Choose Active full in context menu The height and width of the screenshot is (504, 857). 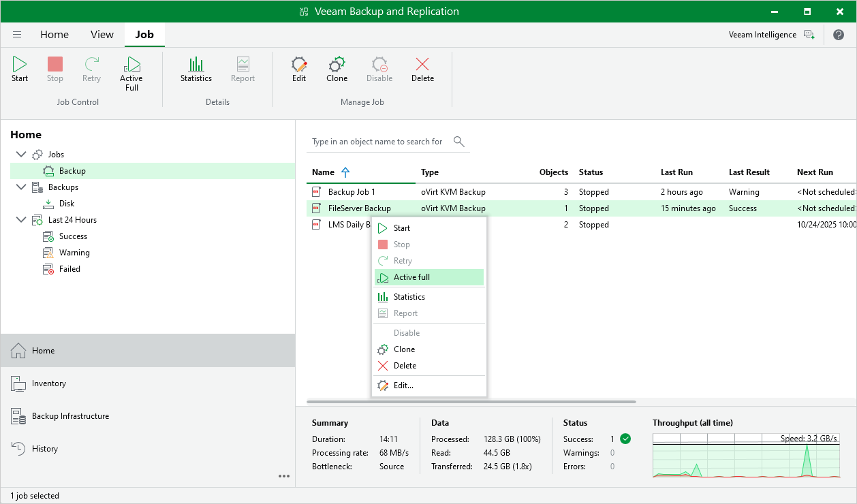click(x=429, y=277)
